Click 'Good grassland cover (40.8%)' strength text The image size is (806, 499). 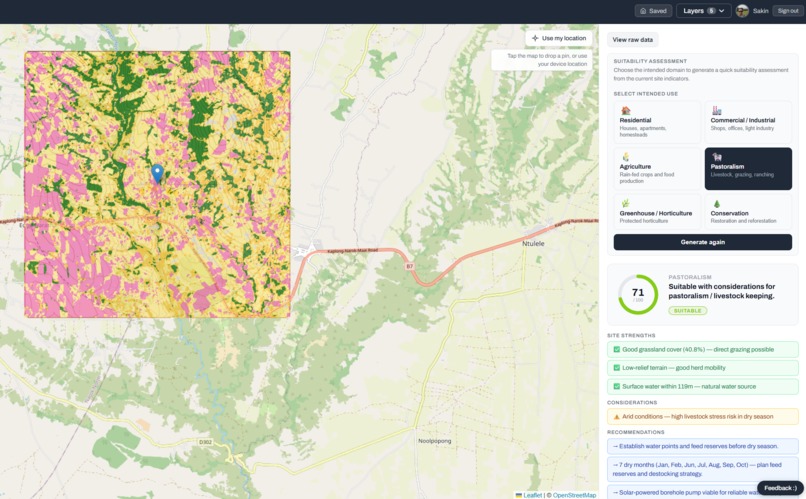(x=698, y=349)
